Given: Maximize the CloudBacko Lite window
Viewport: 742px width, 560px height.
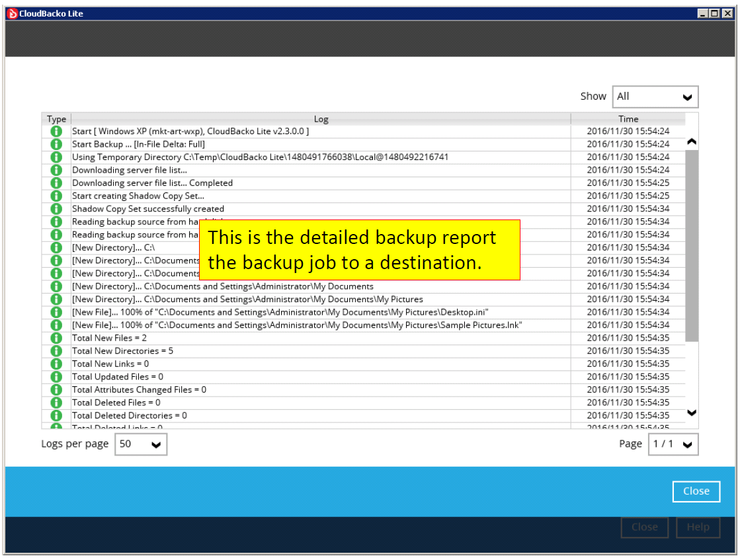Looking at the screenshot, I should (x=714, y=13).
